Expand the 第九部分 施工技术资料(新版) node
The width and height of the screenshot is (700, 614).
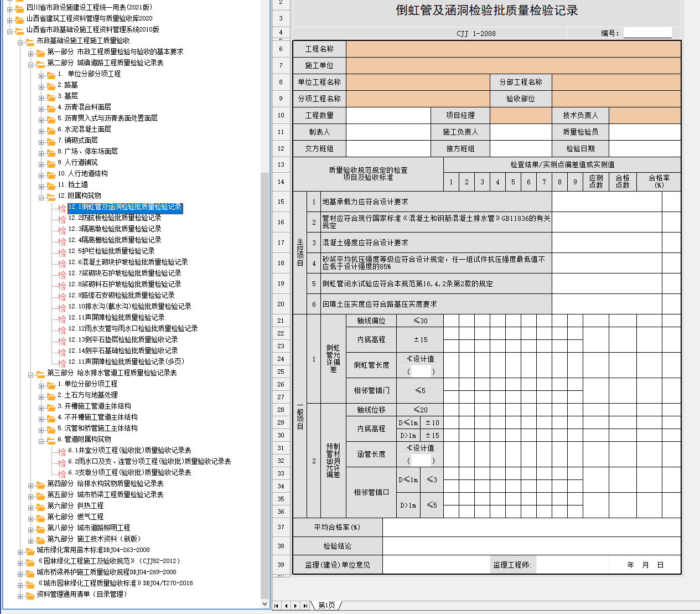(x=31, y=540)
